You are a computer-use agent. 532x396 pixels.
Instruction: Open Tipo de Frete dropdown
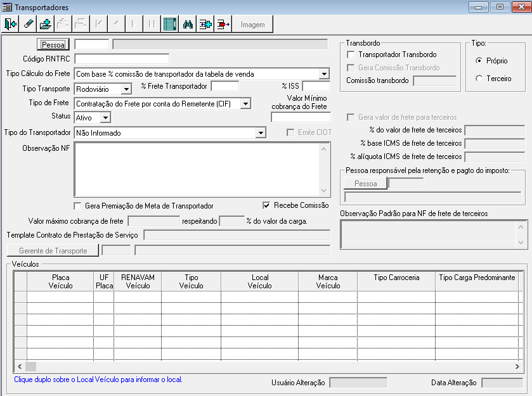[245, 103]
